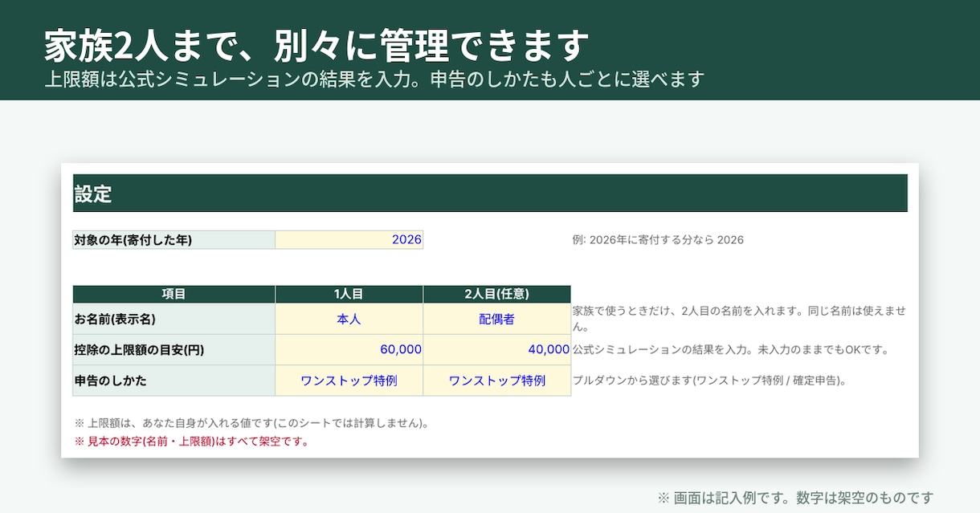The width and height of the screenshot is (980, 513).
Task: Click the 40,000 limit amount cell
Action: [x=497, y=349]
